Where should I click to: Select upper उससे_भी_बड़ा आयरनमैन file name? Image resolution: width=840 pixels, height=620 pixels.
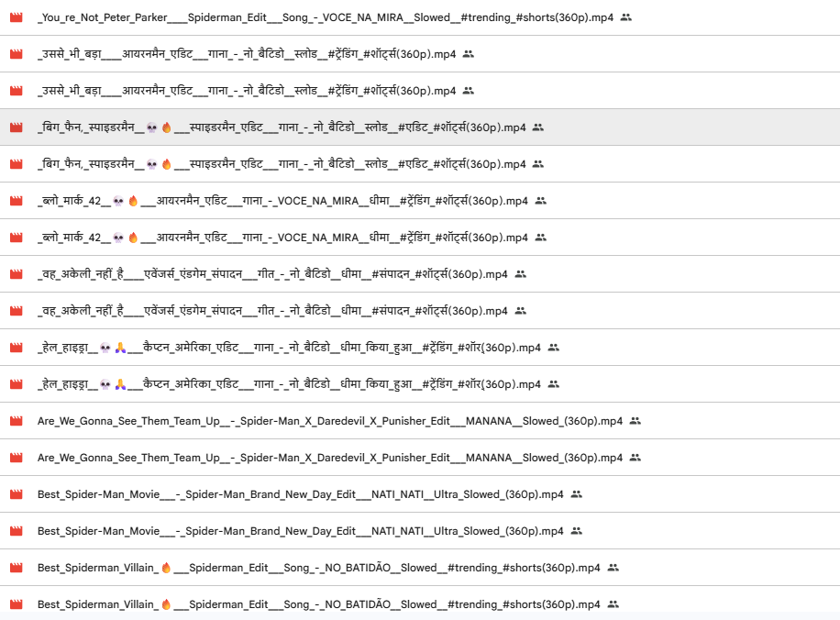(x=247, y=54)
